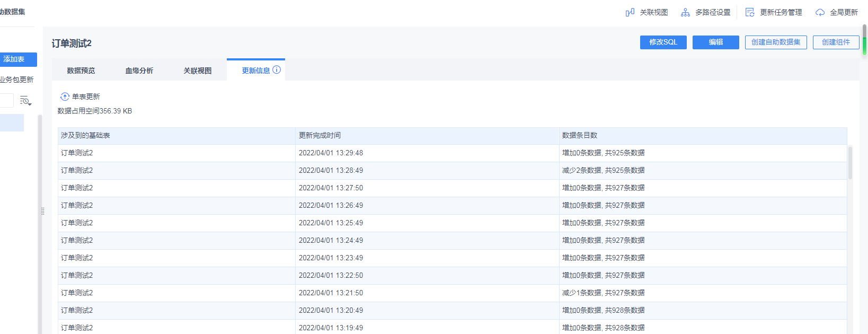868x334 pixels.
Task: Click the info icon beside 更新信息
Action: point(277,70)
